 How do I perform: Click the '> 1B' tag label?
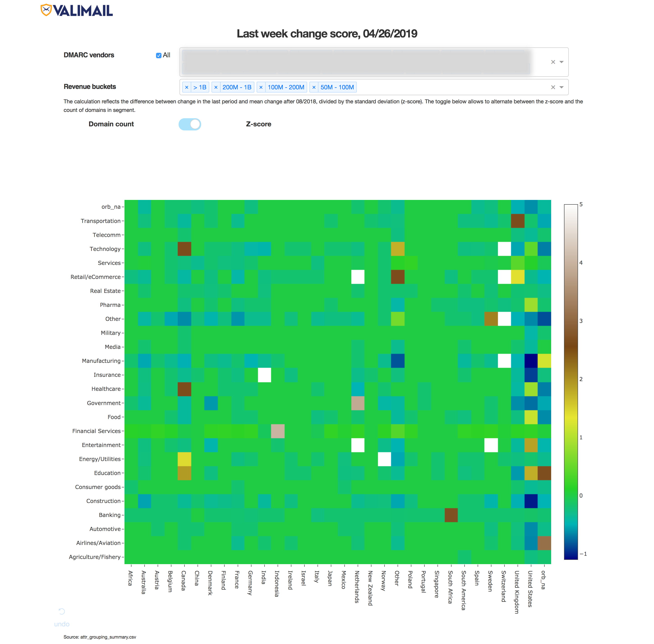(x=200, y=87)
